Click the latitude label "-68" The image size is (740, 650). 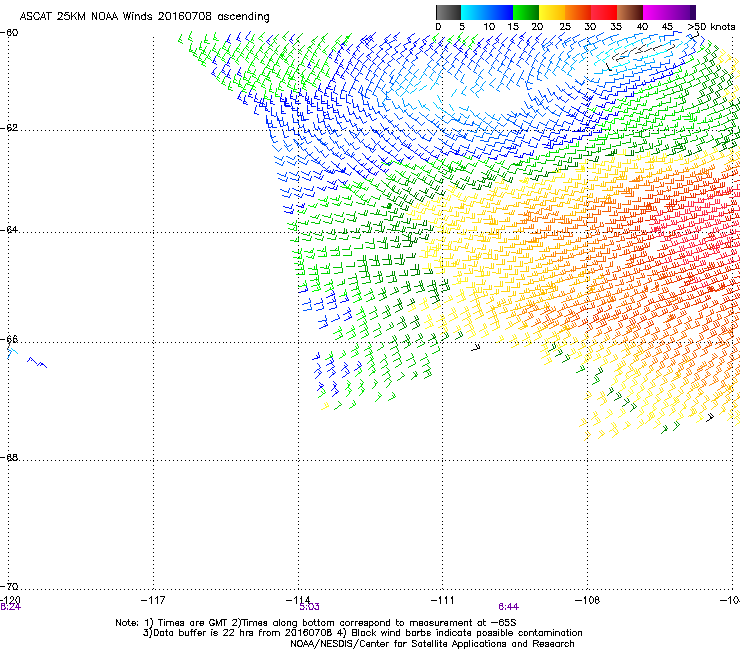[9, 457]
